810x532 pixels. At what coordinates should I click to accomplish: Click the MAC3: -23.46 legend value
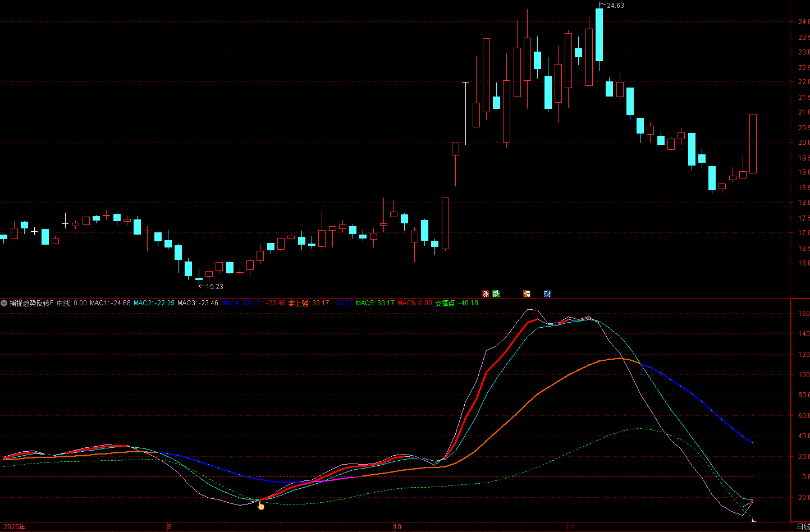pyautogui.click(x=198, y=303)
